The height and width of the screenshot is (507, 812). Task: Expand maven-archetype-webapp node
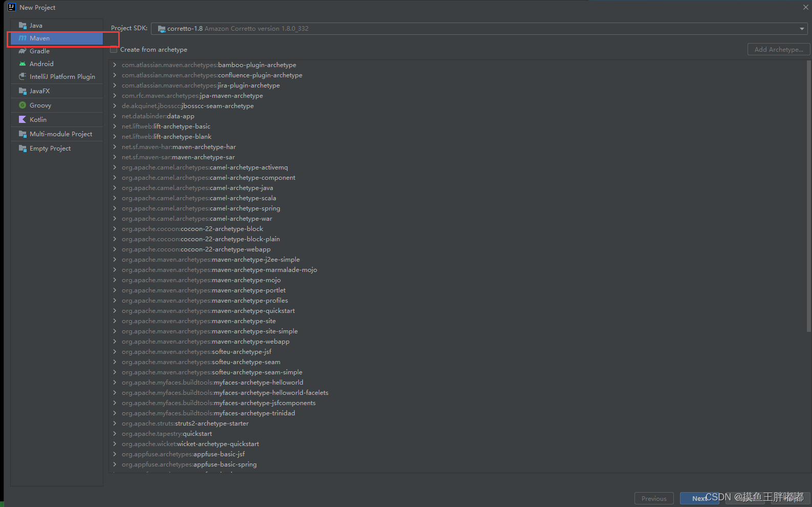[115, 342]
